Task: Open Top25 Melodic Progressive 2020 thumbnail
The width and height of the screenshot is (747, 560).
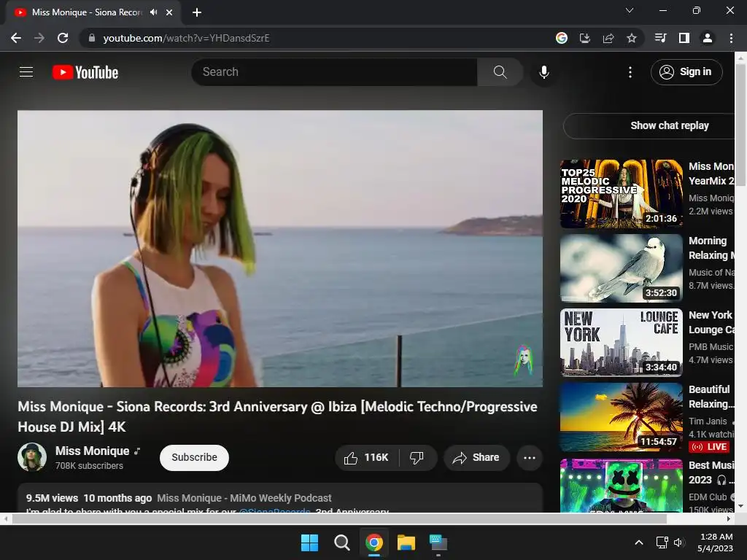Action: [x=622, y=193]
